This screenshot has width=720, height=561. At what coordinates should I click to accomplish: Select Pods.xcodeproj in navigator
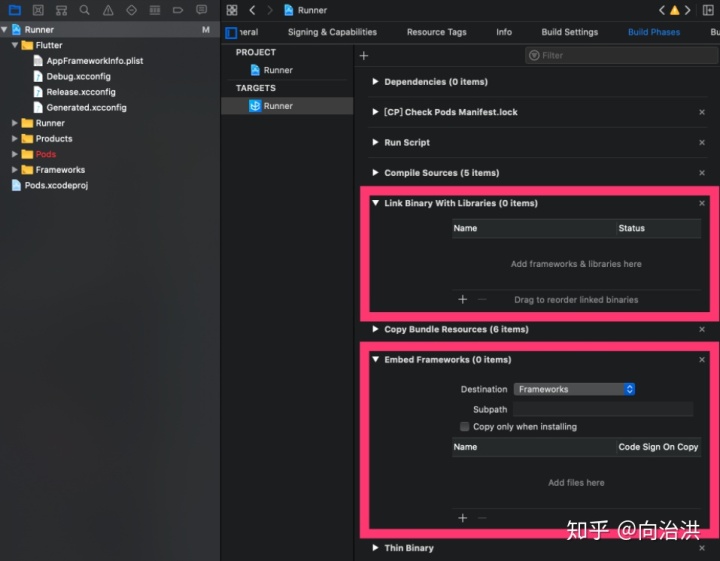pyautogui.click(x=56, y=185)
